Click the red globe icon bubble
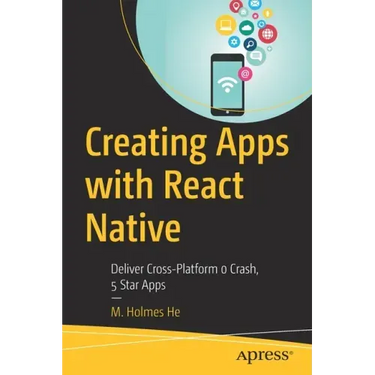This screenshot has height=375, width=375. (x=268, y=33)
